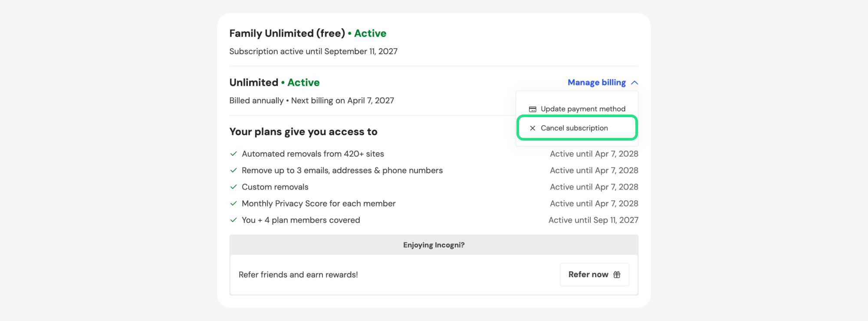
Task: Click the checkmark beside Custom removals
Action: coord(233,187)
